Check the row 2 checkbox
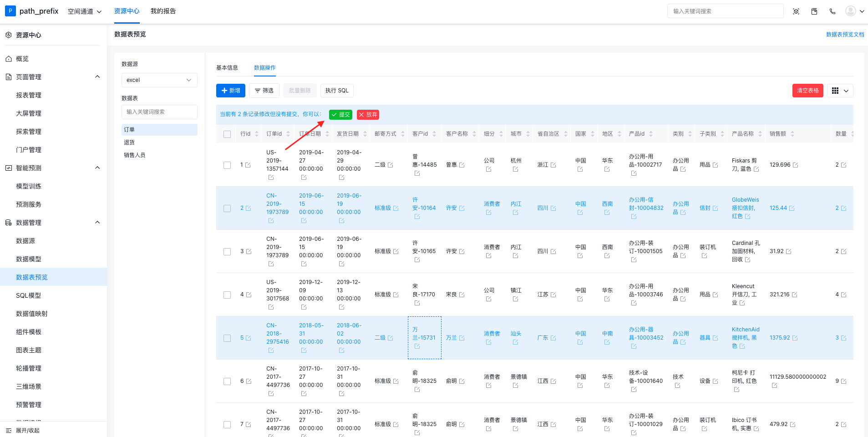 tap(227, 208)
